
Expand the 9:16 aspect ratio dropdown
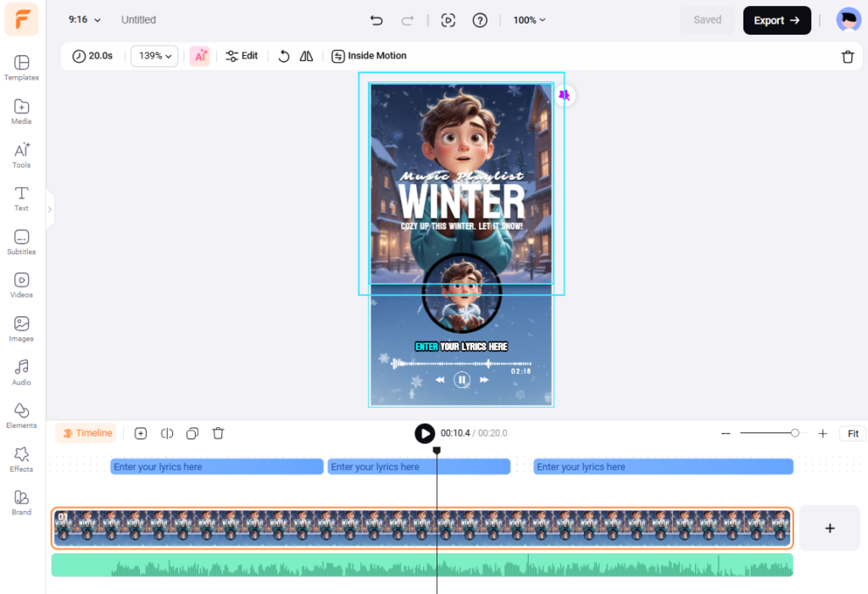[84, 19]
